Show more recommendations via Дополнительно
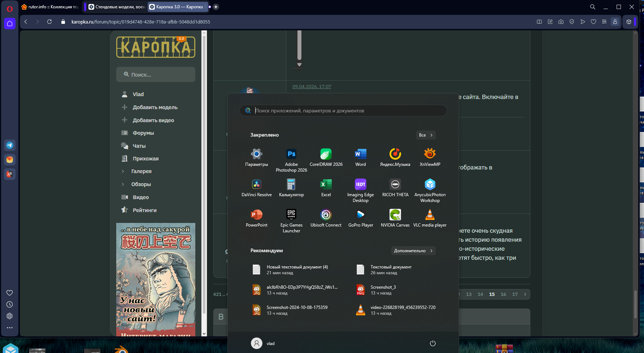This screenshot has height=353, width=644. 413,251
